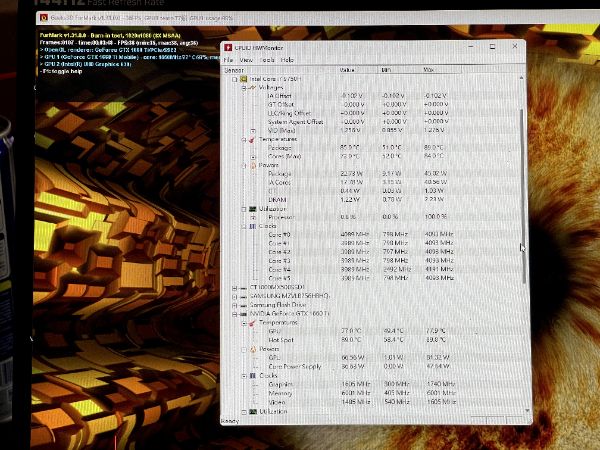The image size is (600, 450).
Task: Click the drive icon for CT1000MX500SSD1
Action: coord(243,287)
